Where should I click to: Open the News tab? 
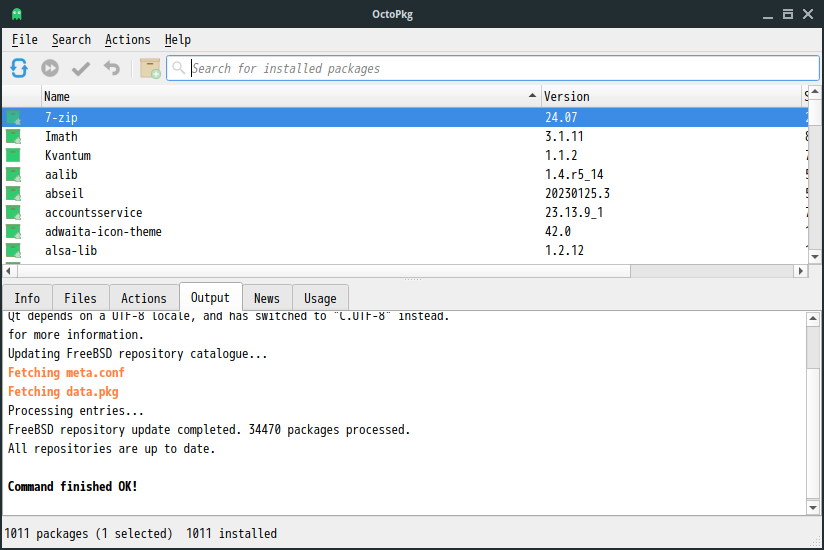click(267, 298)
